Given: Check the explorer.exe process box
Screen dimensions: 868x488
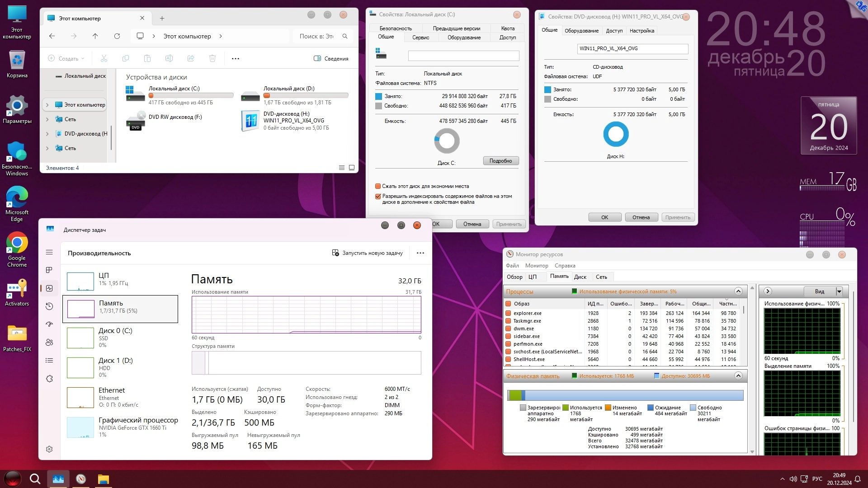Looking at the screenshot, I should pyautogui.click(x=508, y=313).
